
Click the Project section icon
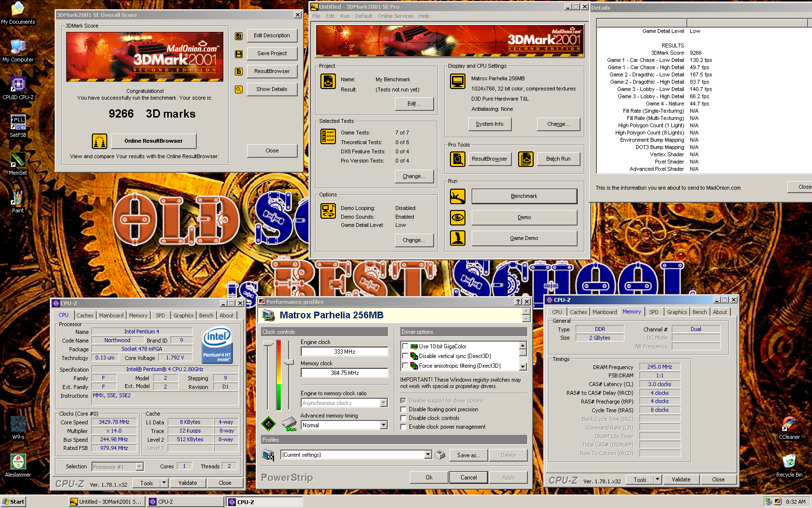(x=328, y=81)
